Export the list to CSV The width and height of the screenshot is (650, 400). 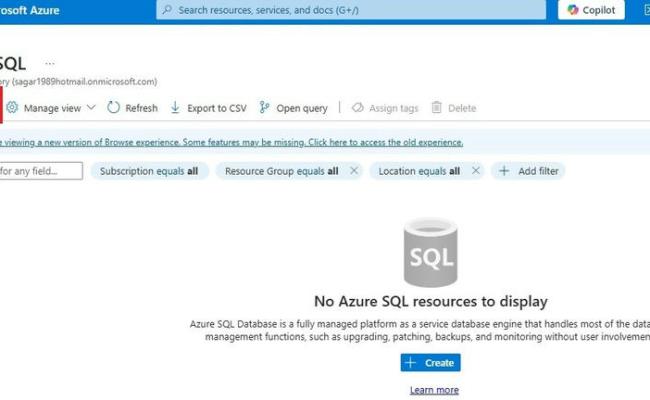209,108
